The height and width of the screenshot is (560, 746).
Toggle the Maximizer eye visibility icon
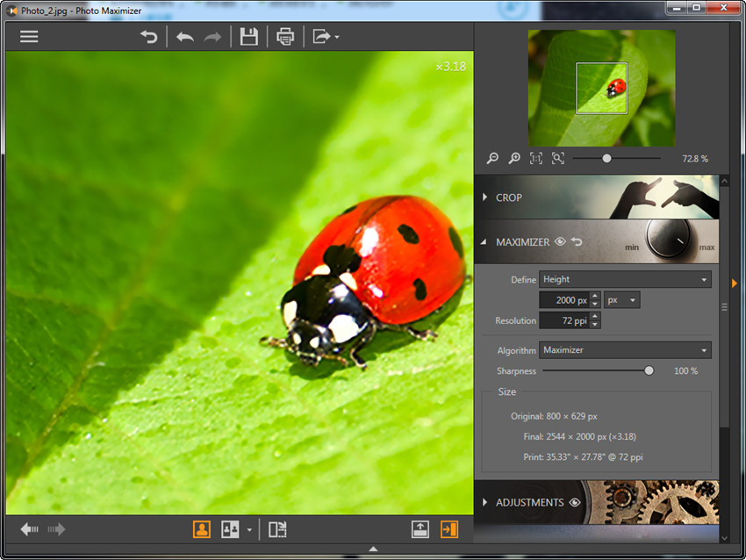560,241
